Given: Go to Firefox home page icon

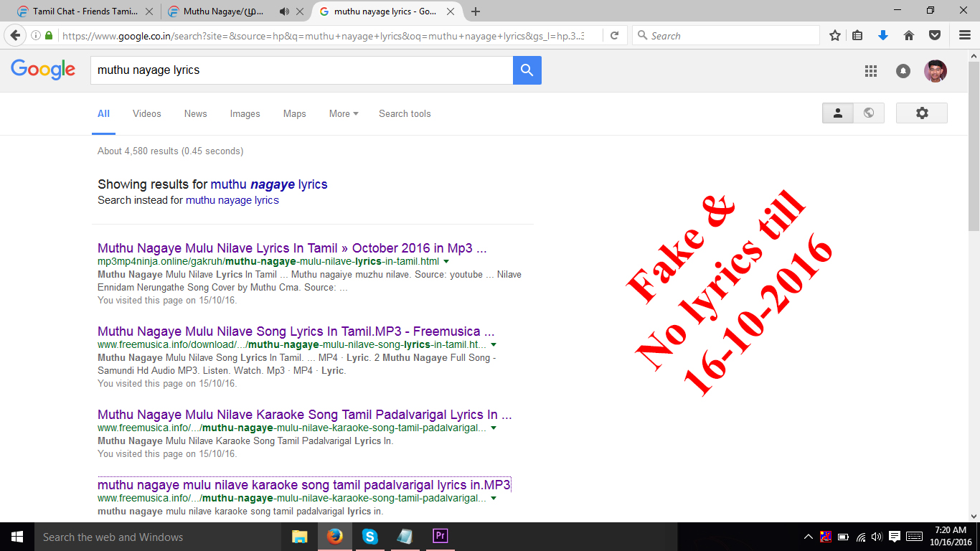Looking at the screenshot, I should point(909,35).
